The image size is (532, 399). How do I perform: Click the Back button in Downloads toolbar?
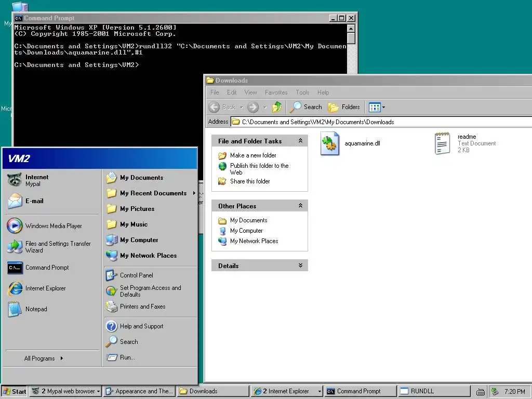tap(222, 107)
